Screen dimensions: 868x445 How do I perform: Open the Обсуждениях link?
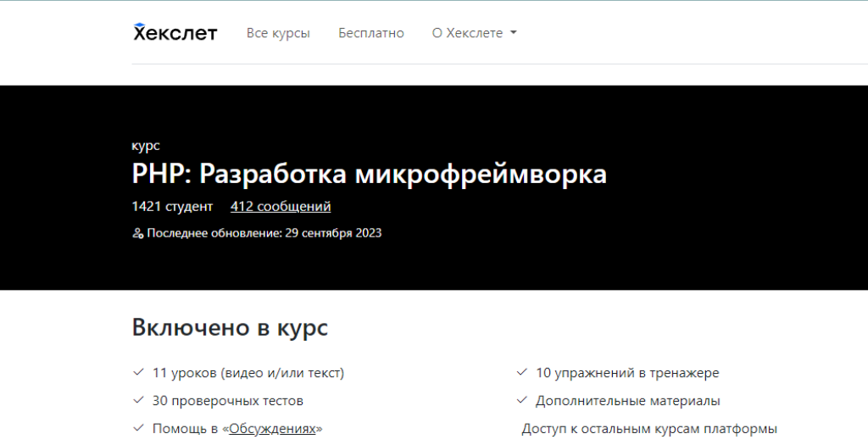pyautogui.click(x=272, y=428)
